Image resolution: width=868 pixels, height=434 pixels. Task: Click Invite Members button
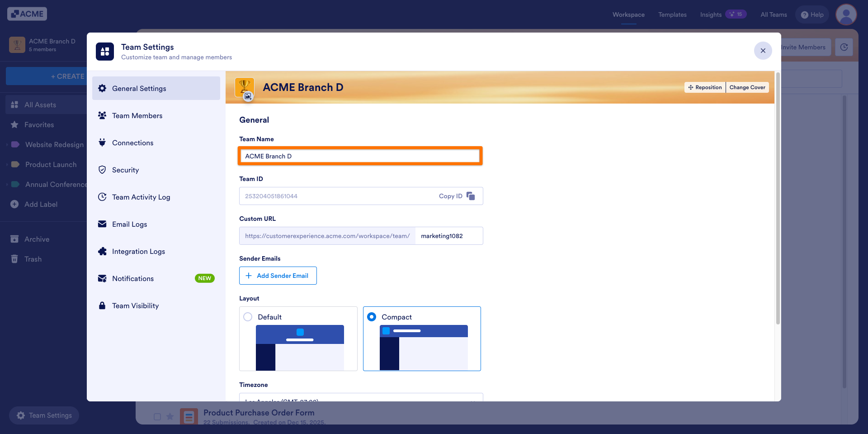click(806, 47)
